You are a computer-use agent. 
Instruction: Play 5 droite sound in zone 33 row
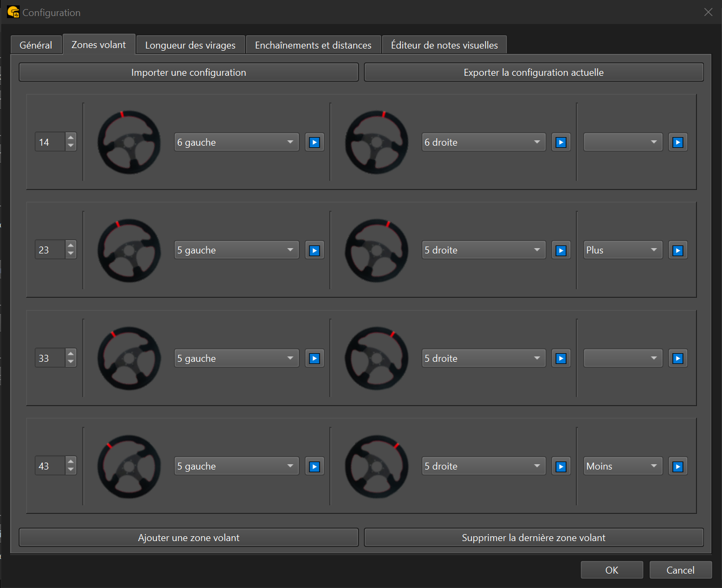pyautogui.click(x=561, y=359)
